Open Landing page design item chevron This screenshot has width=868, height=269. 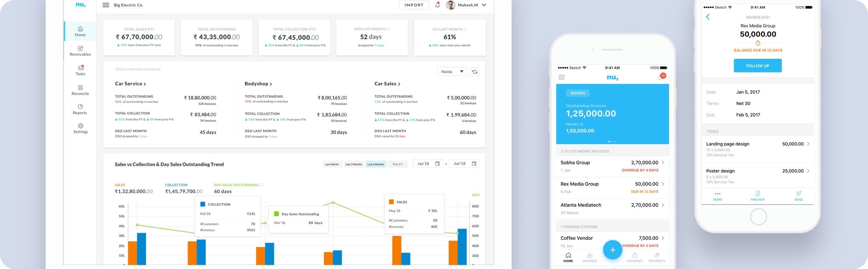808,144
